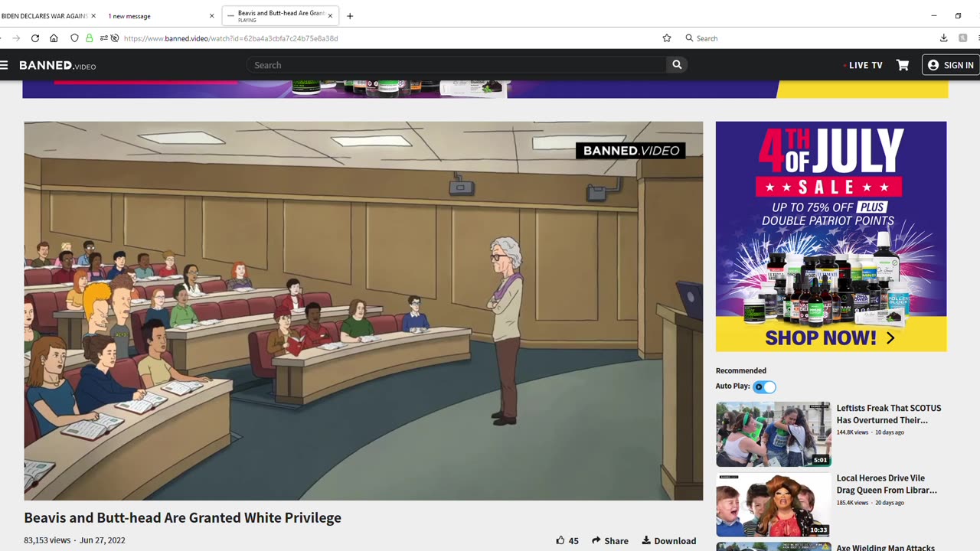Screen dimensions: 980x551
Task: Click the 'Recommended' heading
Action: pyautogui.click(x=741, y=370)
